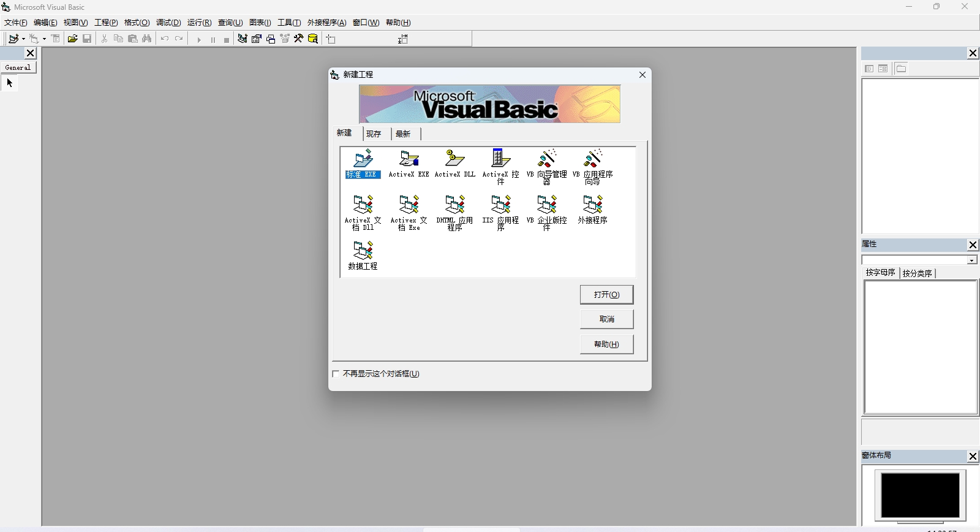Viewport: 980px width, 532px height.
Task: Select the 按字母序 properties tab
Action: [881, 273]
